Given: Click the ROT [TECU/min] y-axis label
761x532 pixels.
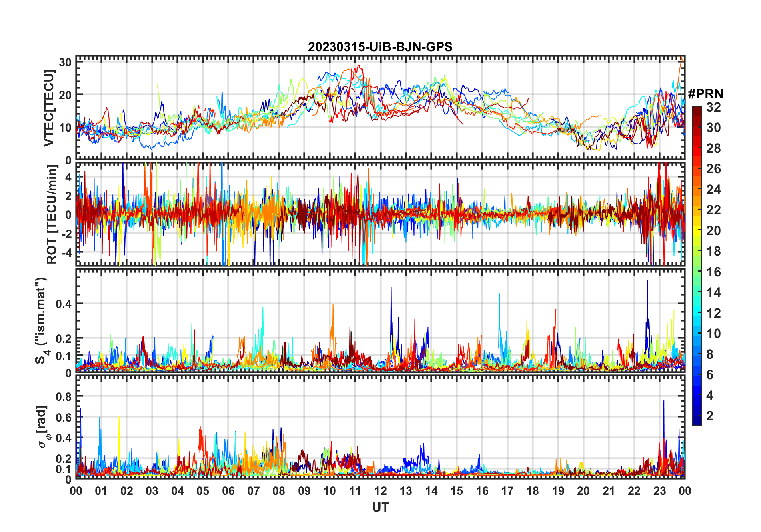Looking at the screenshot, I should click(x=52, y=214).
